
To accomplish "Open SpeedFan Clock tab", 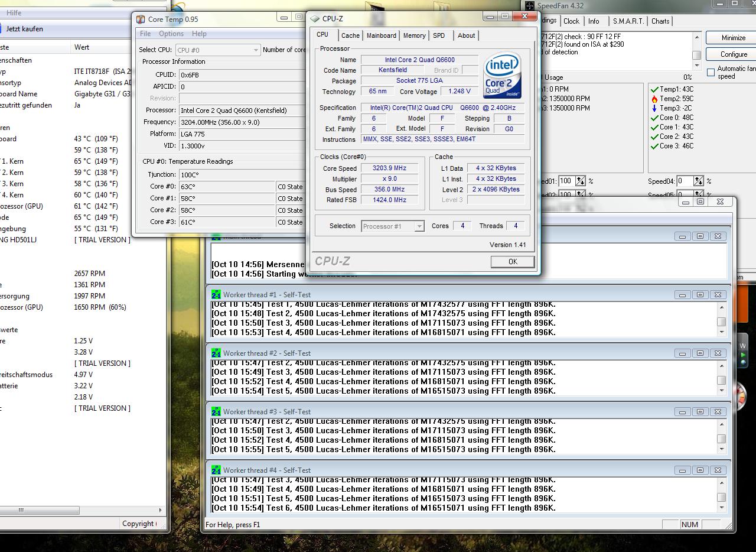I will point(571,21).
